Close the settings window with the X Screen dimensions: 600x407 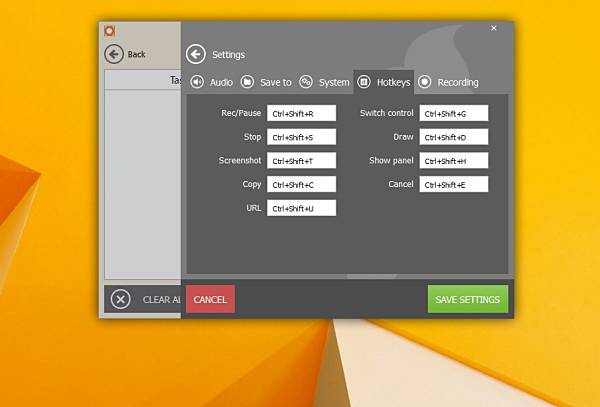tap(494, 28)
